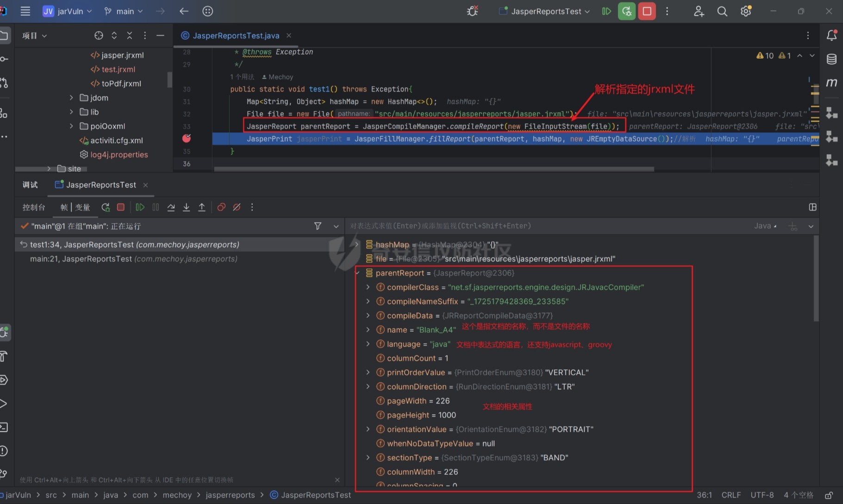Viewport: 843px width, 504px height.
Task: Select frame main:21, JasperReportsTest
Action: 180,259
